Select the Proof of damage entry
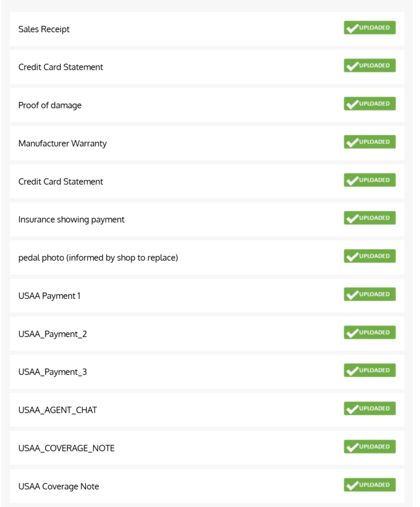This screenshot has height=507, width=420. (50, 105)
